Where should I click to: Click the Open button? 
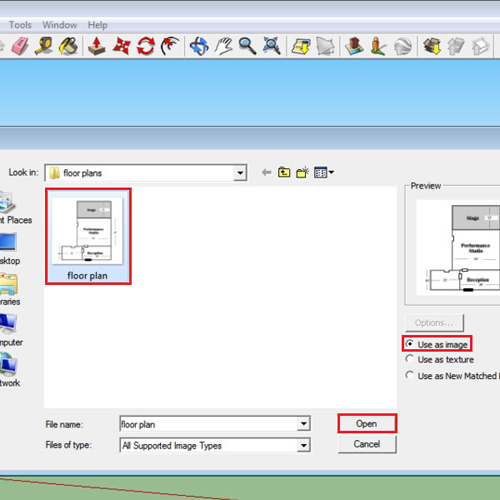click(367, 424)
